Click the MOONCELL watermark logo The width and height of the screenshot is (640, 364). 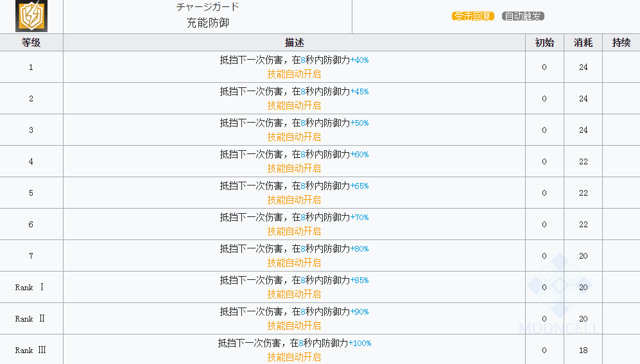click(560, 295)
